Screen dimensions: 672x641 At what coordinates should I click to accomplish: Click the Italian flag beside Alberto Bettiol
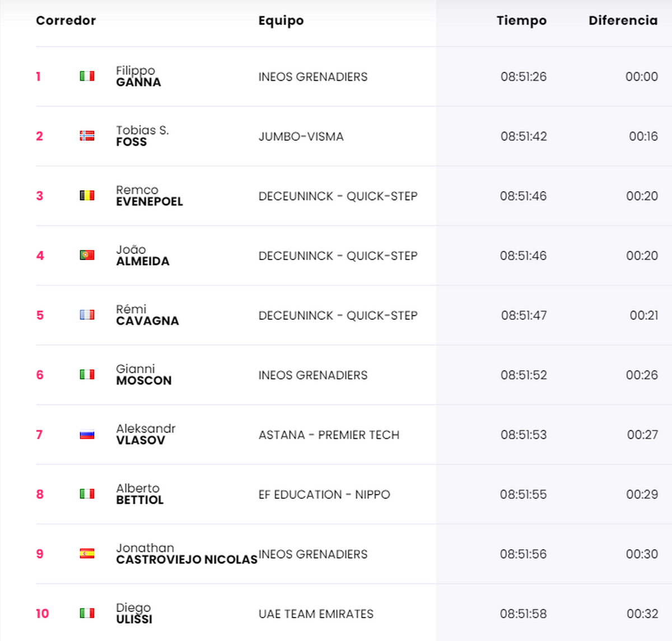[x=87, y=494]
